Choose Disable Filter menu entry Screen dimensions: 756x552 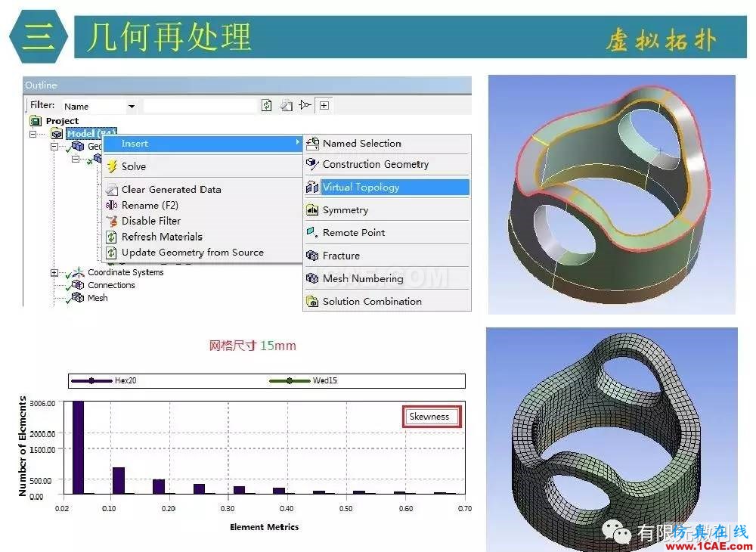point(203,221)
